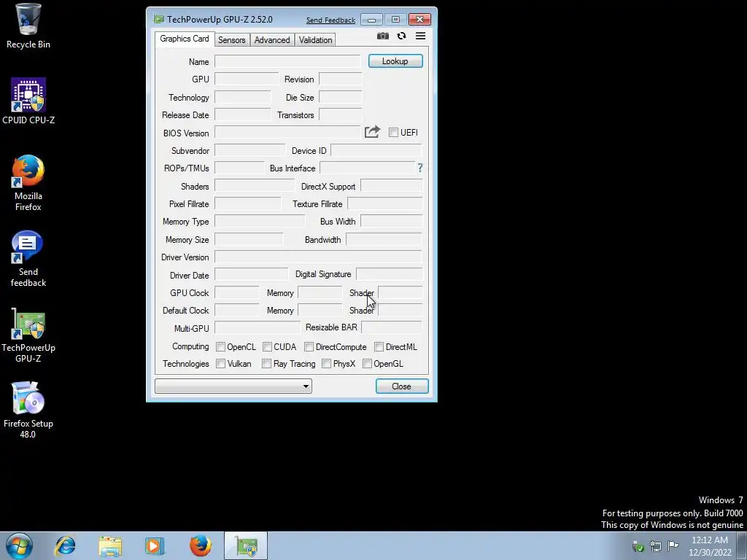Minimize the GPU-Z window
747x560 pixels.
pos(371,20)
